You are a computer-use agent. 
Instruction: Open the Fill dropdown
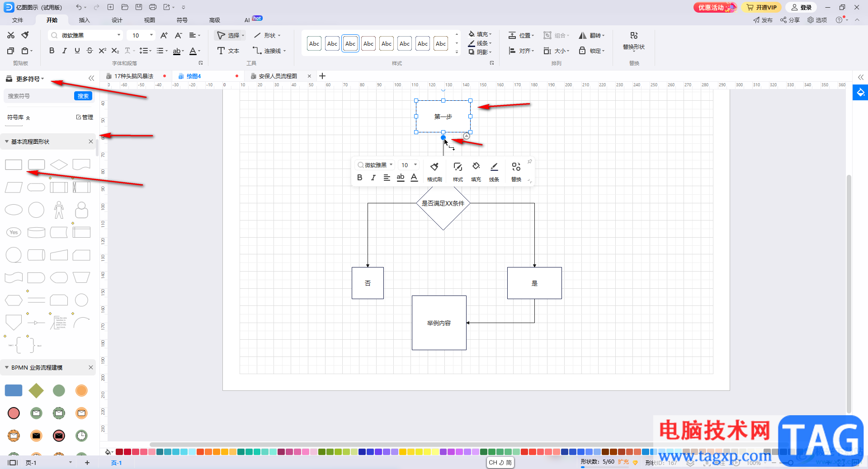coord(480,34)
